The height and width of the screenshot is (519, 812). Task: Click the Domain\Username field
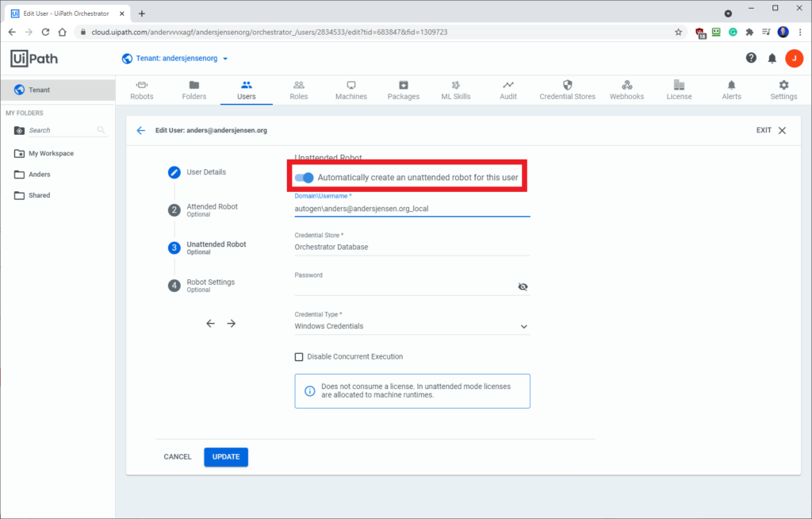pyautogui.click(x=412, y=209)
